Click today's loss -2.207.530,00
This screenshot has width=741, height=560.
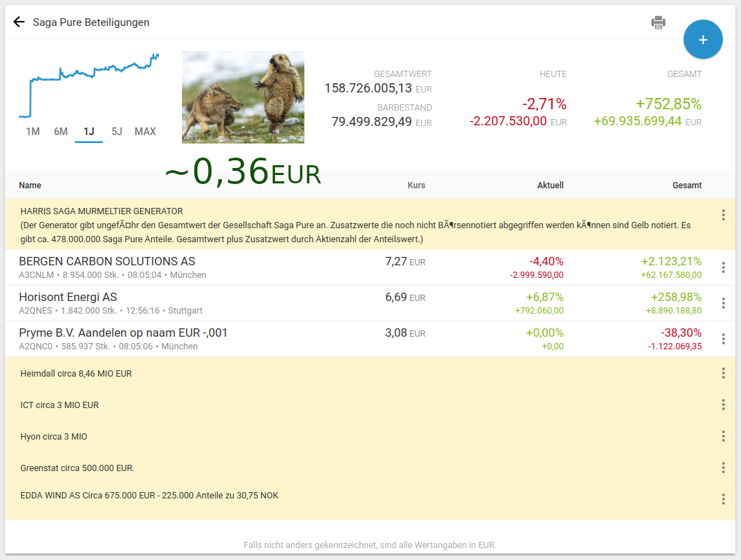(x=508, y=122)
